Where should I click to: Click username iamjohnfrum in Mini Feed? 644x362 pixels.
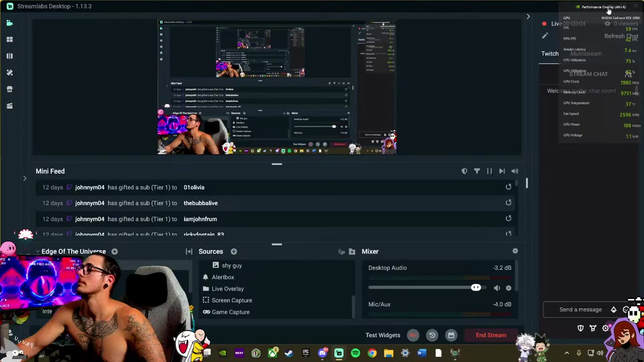[200, 219]
